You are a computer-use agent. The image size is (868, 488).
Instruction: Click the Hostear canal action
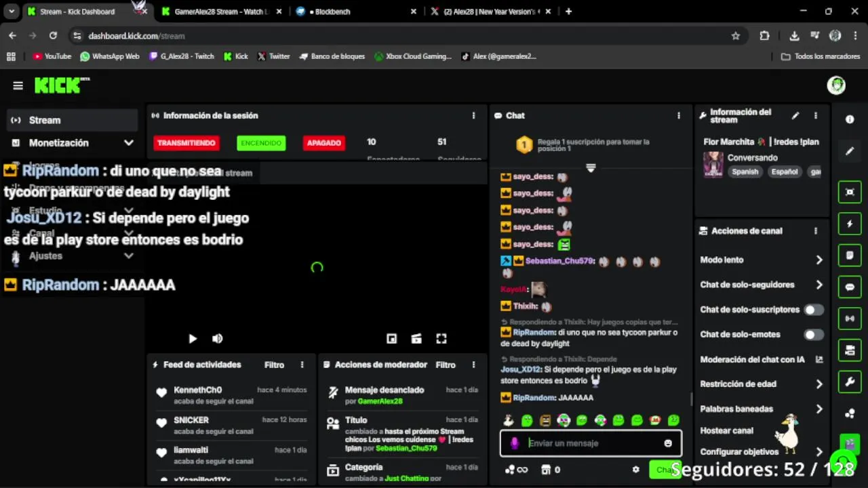(x=726, y=430)
